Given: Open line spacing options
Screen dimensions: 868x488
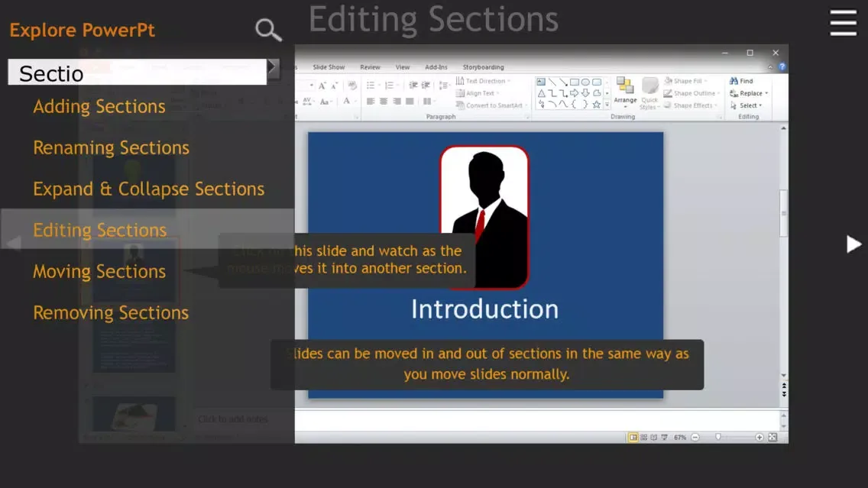Looking at the screenshot, I should click(444, 86).
